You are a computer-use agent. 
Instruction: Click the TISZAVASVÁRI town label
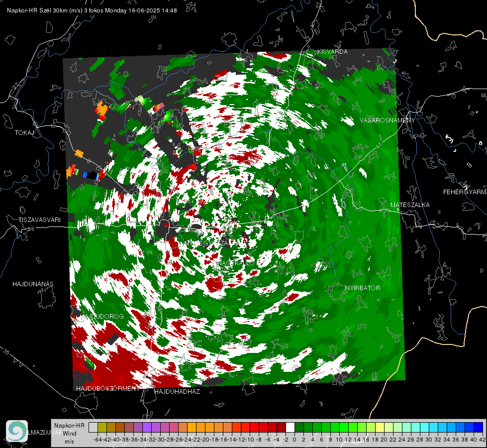pyautogui.click(x=39, y=220)
